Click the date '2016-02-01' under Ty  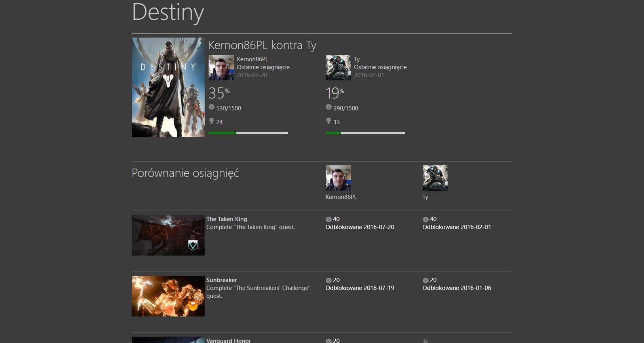(369, 75)
